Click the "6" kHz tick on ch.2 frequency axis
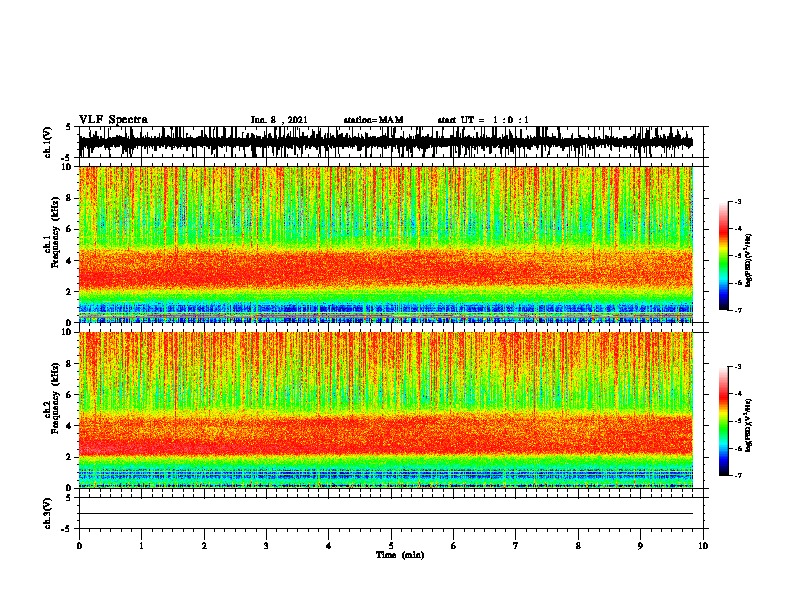This screenshot has height=612, width=792. click(70, 395)
